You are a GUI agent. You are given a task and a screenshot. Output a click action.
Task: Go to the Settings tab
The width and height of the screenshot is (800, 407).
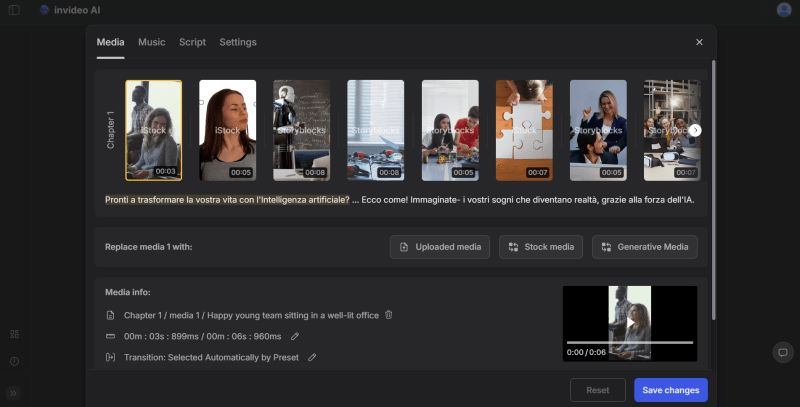click(238, 42)
